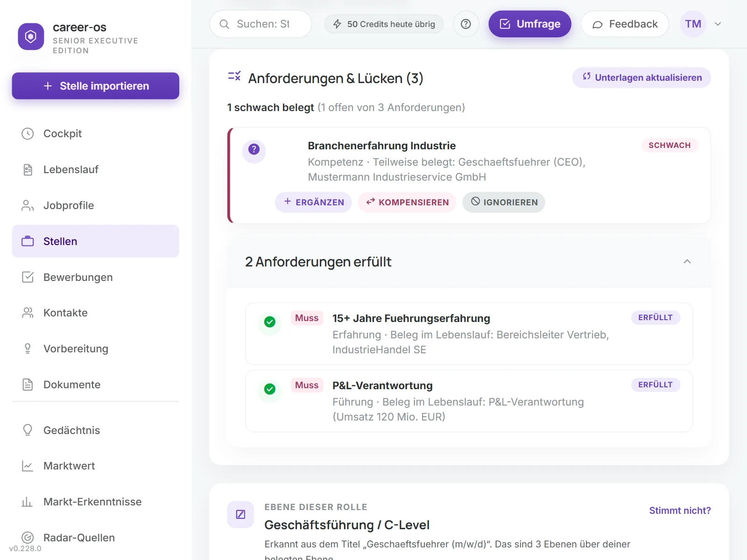Click Branchenerfahrung Industrie title
The image size is (747, 560).
click(381, 146)
